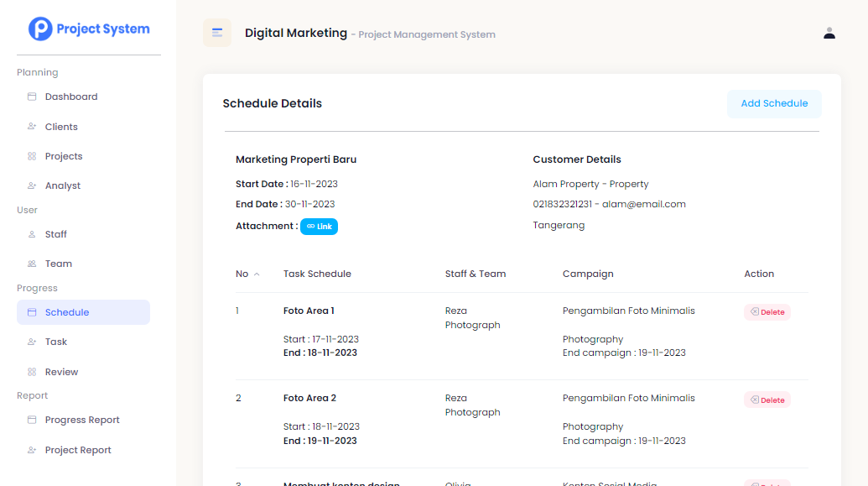Toggle the sidebar hamburger menu button

(217, 33)
